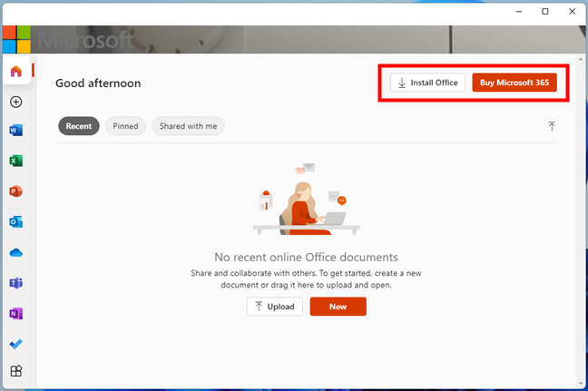This screenshot has width=588, height=391.
Task: Open the Home page in the sidebar
Action: point(15,71)
